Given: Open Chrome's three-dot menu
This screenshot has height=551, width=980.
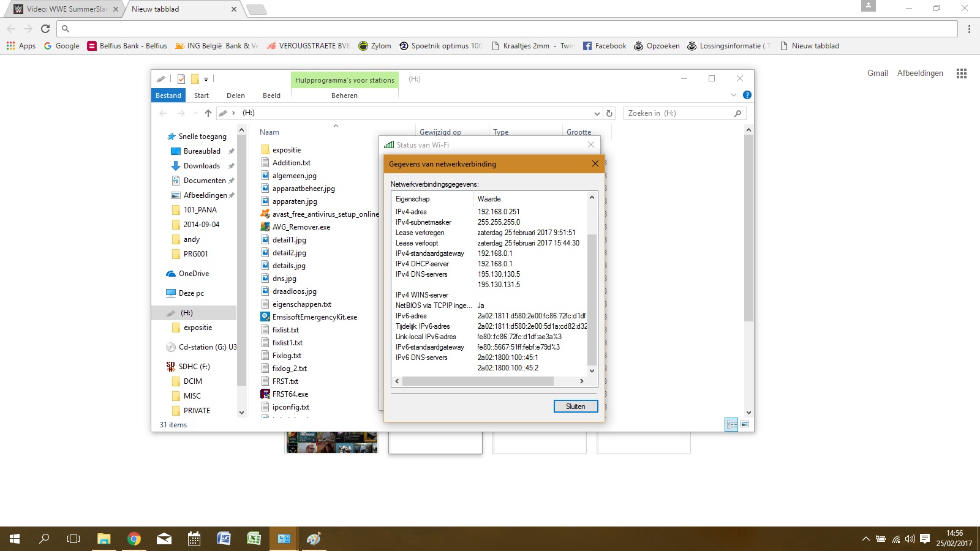Looking at the screenshot, I should pos(969,29).
